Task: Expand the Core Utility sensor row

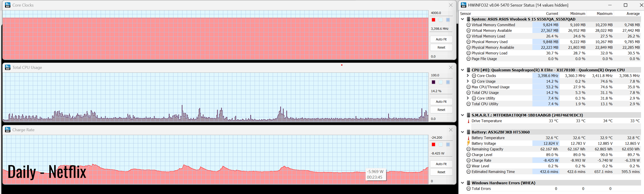Action: point(468,98)
